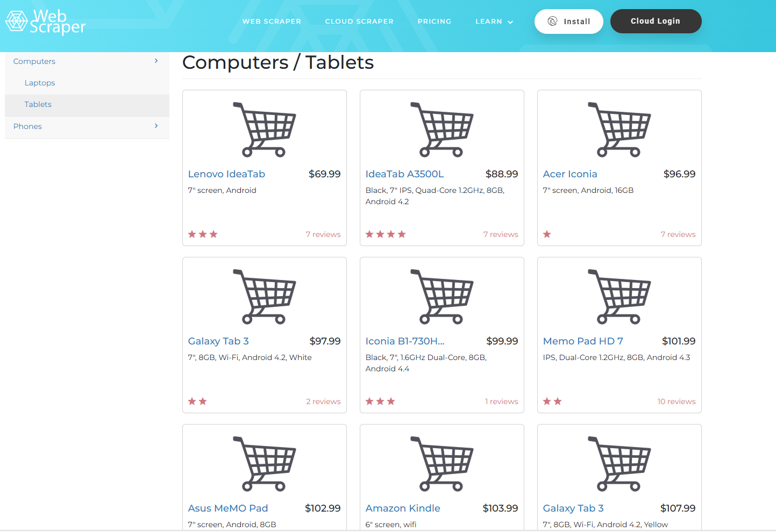Click the Asus MeMO Pad cart icon
The width and height of the screenshot is (776, 532).
click(264, 464)
